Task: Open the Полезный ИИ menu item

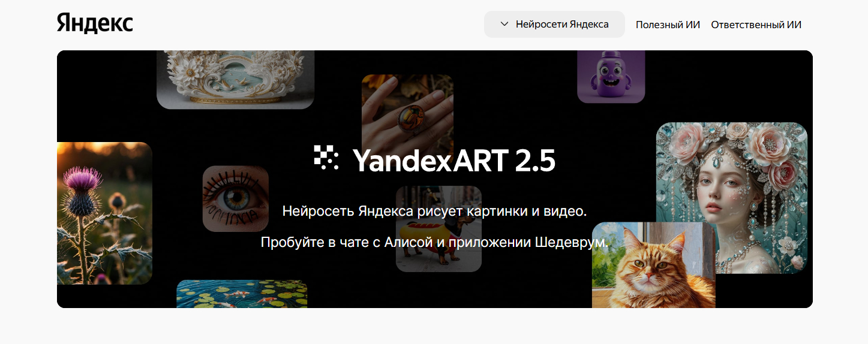Action: click(x=668, y=25)
